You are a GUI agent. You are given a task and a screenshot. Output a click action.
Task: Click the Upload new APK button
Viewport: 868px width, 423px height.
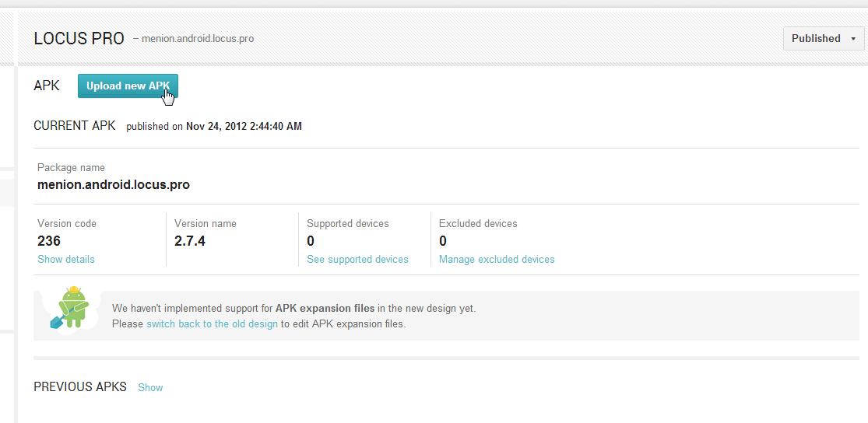[128, 86]
